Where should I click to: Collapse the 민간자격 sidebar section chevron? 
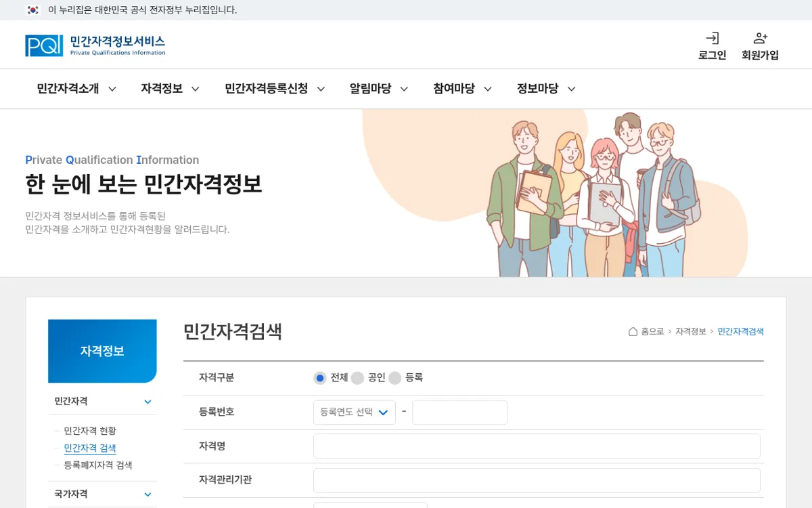tap(148, 402)
